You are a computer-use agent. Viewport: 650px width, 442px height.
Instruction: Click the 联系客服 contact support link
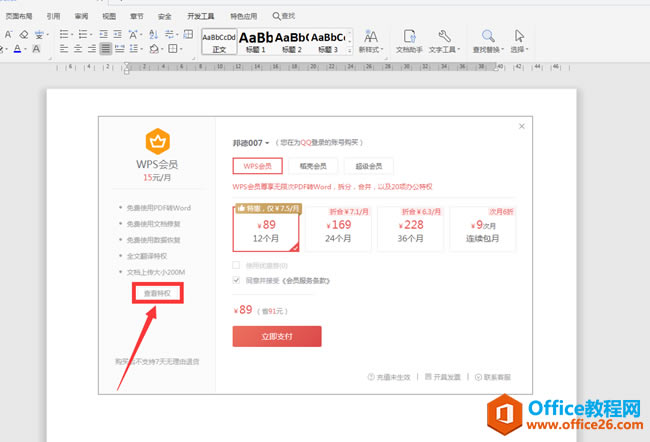pyautogui.click(x=493, y=377)
